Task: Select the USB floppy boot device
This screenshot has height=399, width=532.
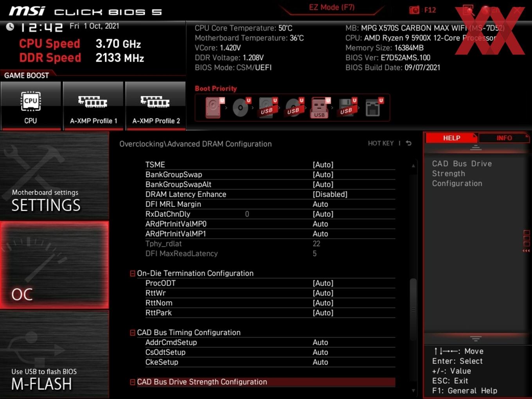Action: point(347,108)
